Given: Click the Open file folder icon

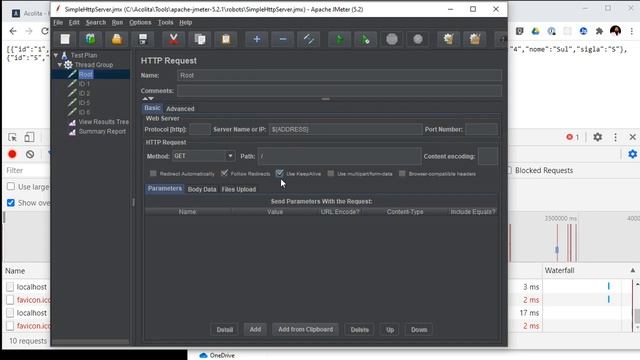Looking at the screenshot, I should [x=117, y=39].
